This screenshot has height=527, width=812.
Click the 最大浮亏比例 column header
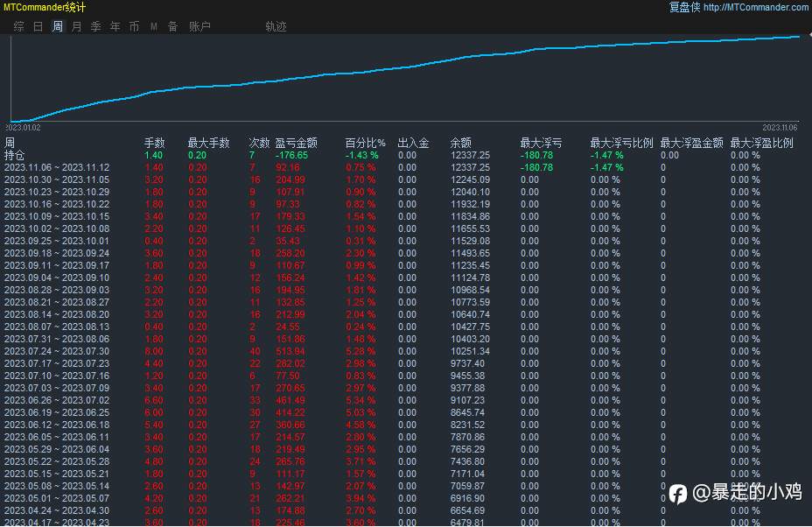622,143
